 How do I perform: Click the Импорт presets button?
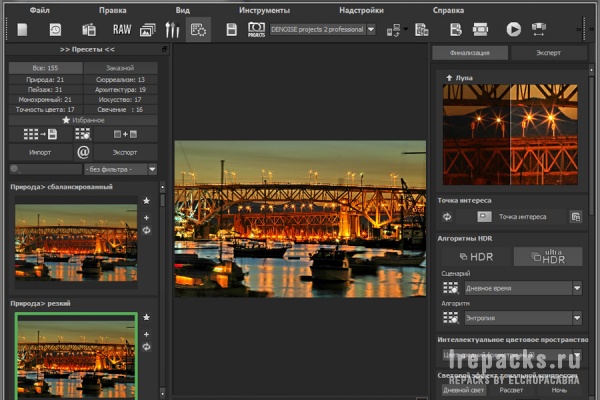tap(40, 152)
